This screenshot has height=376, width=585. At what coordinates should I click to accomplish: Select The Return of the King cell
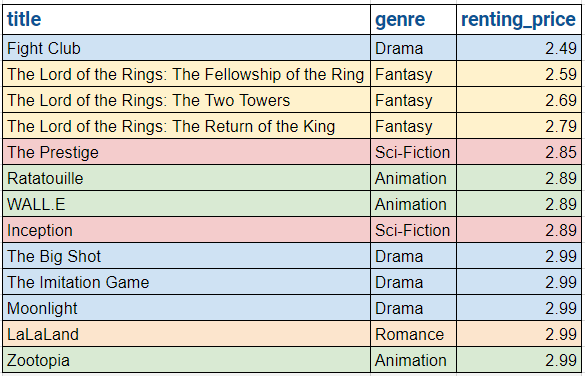click(187, 126)
